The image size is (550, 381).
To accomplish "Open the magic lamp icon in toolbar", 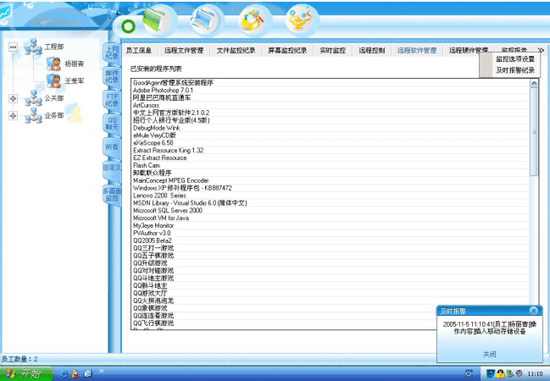I will (x=299, y=20).
